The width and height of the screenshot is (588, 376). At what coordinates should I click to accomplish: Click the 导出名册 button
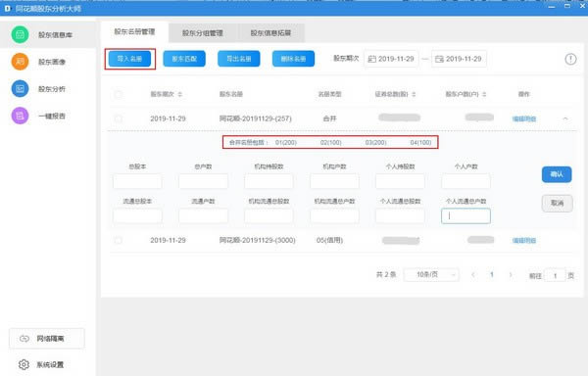(x=239, y=59)
